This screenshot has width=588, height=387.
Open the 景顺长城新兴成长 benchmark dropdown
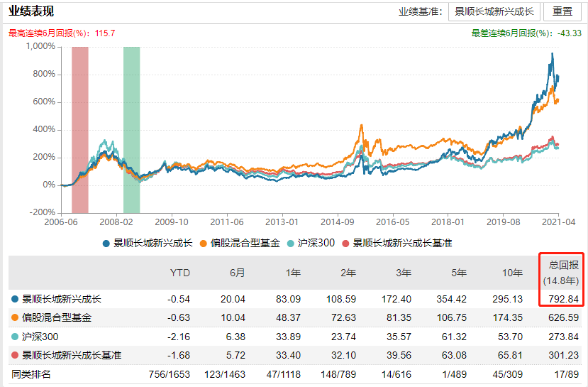click(494, 11)
